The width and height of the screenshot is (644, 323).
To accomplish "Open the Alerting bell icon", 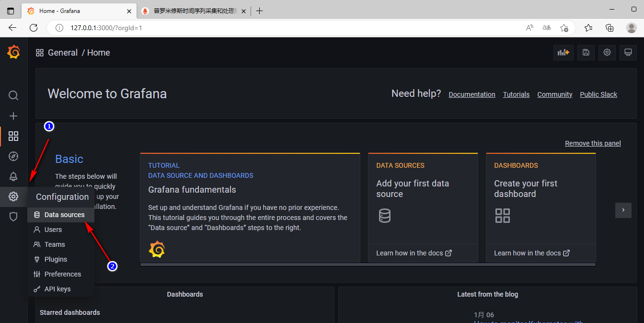I will pos(13,176).
